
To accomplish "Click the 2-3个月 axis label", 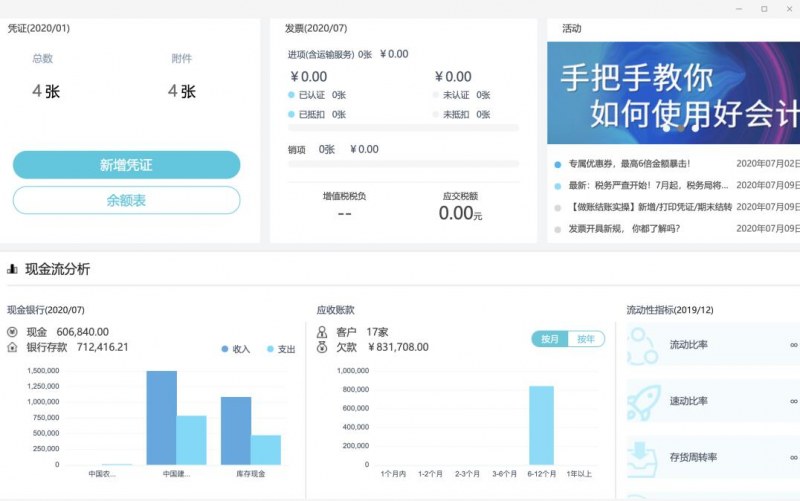I will (x=467, y=474).
